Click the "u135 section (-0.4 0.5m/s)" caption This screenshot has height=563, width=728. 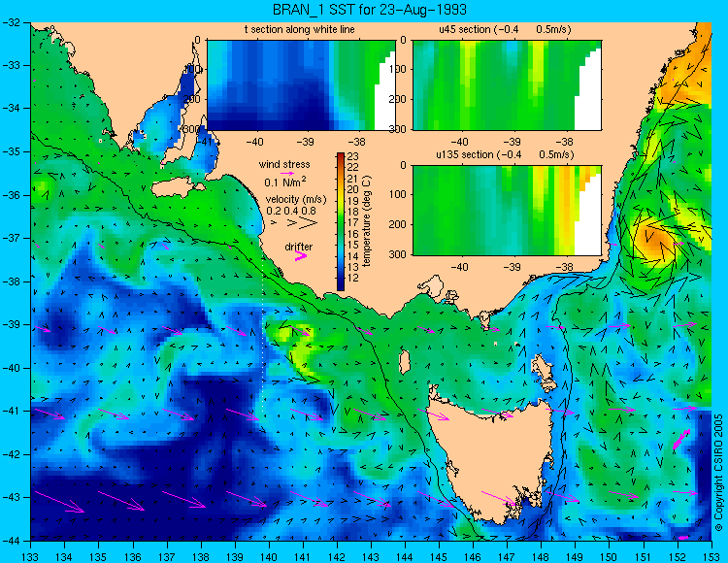tap(505, 154)
